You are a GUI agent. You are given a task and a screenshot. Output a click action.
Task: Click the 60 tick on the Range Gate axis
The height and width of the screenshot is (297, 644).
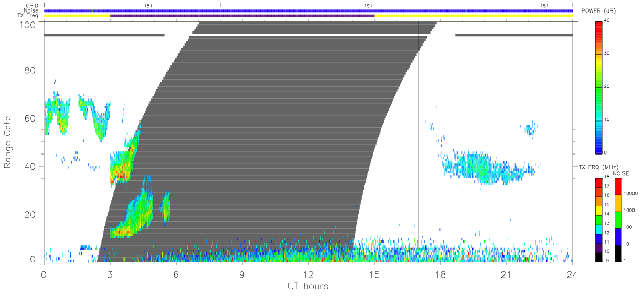coord(30,118)
